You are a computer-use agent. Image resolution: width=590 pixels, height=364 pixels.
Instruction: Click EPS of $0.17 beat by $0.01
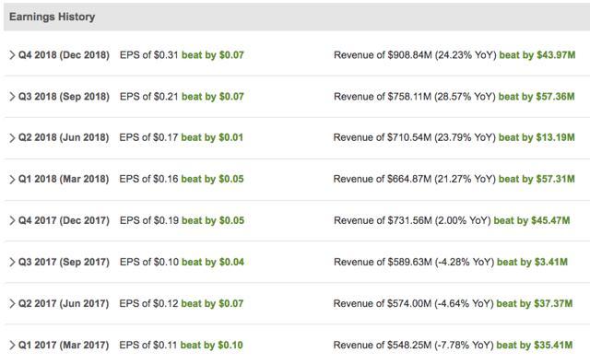(182, 137)
